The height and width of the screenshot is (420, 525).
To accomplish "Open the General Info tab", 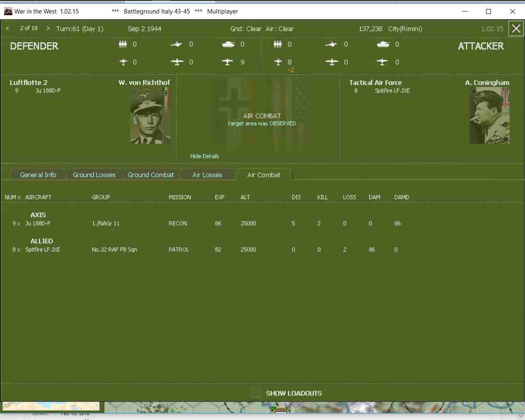I will [38, 175].
